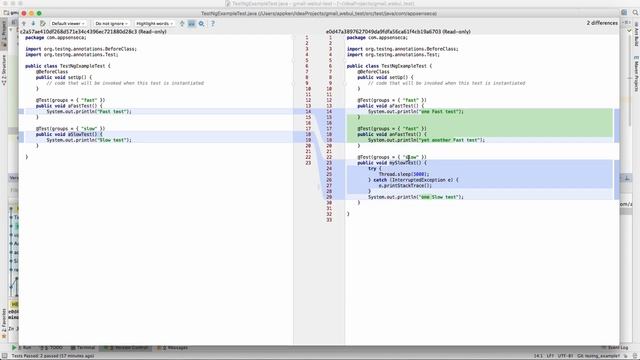Click right pane "yet another Fast test" line
Image resolution: width=640 pixels, height=360 pixels.
coord(426,140)
